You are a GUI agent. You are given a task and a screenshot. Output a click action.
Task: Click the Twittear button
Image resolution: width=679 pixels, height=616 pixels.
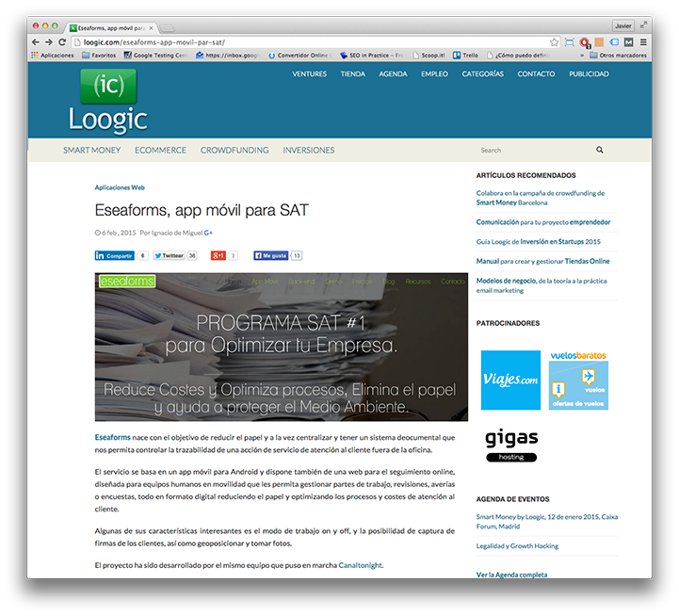click(169, 255)
